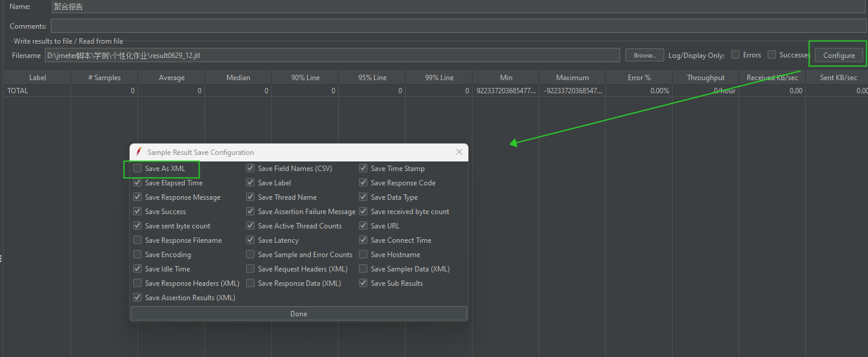Click the Label column header
Image resolution: width=868 pixels, height=357 pixels.
tap(38, 78)
